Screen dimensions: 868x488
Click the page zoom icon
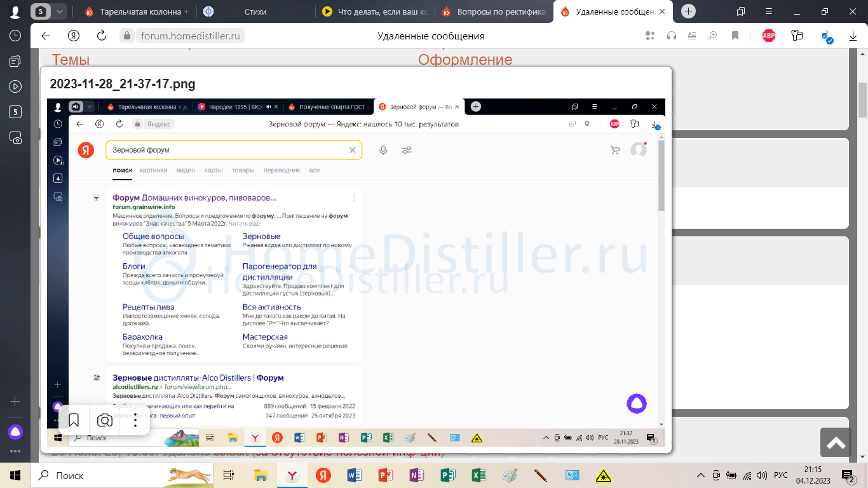[x=713, y=36]
